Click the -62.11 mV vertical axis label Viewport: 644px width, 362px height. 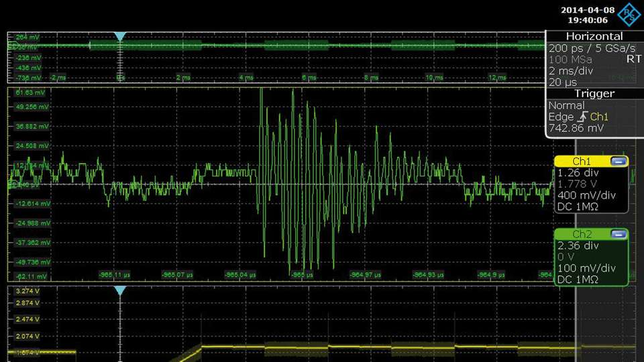click(31, 276)
